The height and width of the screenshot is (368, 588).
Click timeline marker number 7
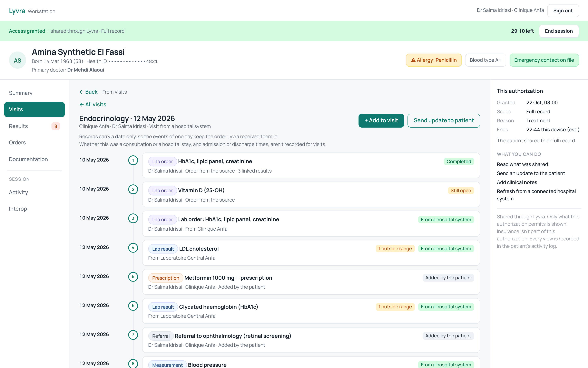point(133,335)
